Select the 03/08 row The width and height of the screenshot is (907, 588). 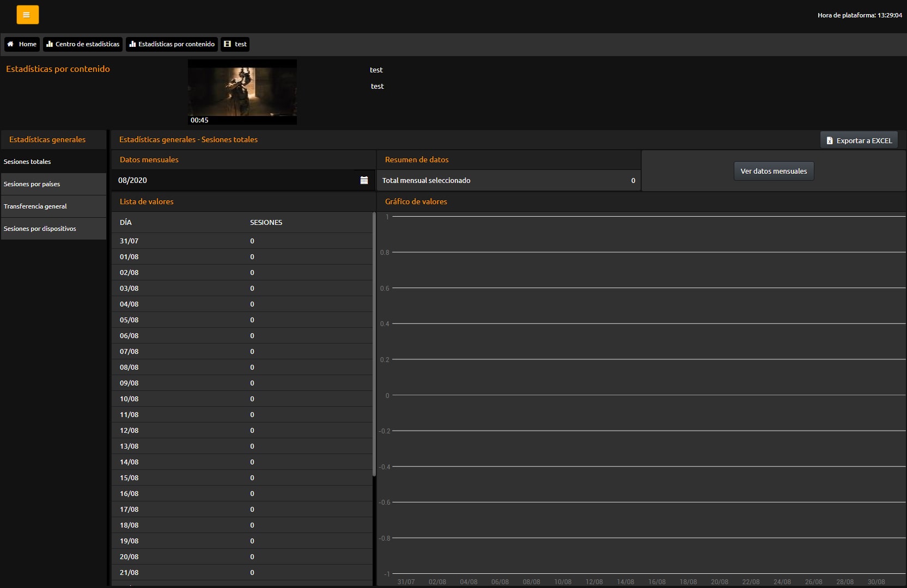242,288
